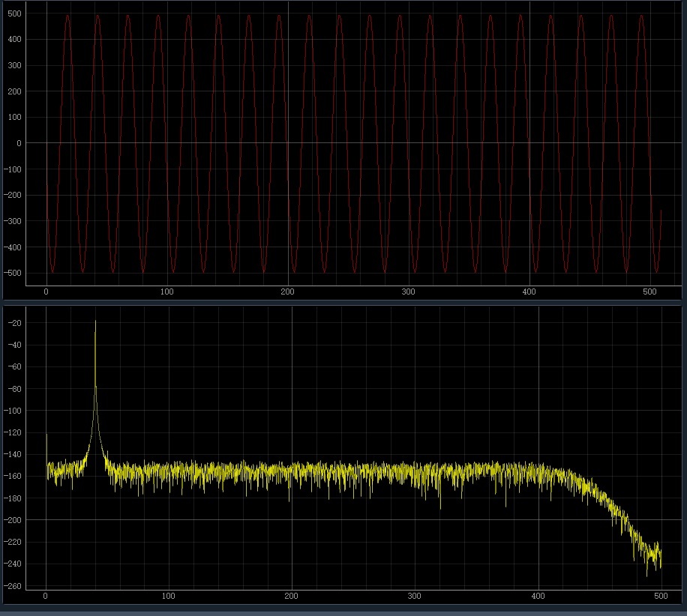This screenshot has width=687, height=616.
Task: Click the waveform's final point near -250
Action: tap(661, 211)
